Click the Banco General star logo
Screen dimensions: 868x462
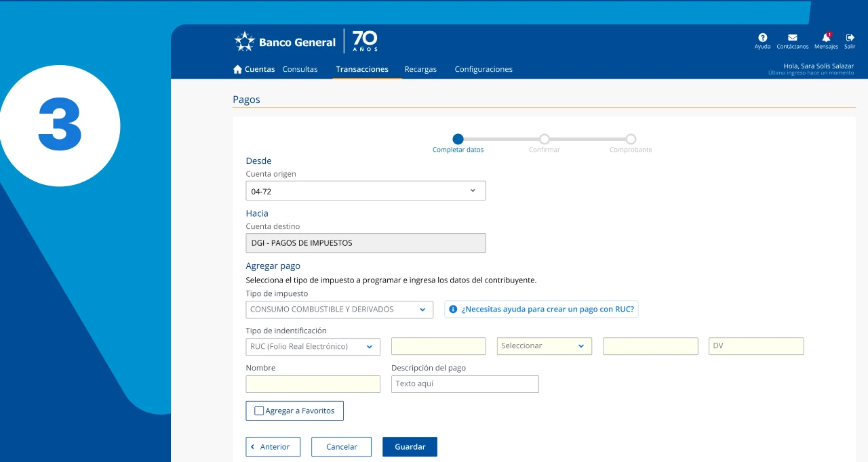(x=244, y=42)
